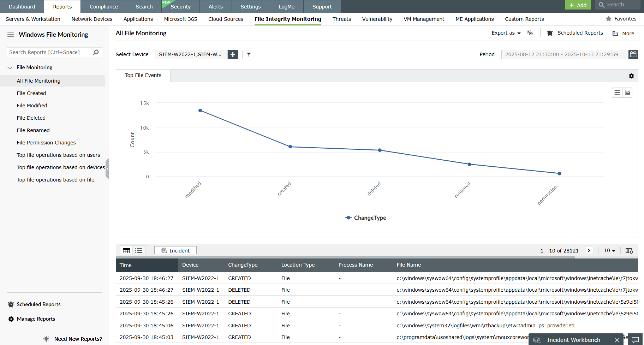
Task: Click the calendar icon beside the Period field
Action: [633, 54]
